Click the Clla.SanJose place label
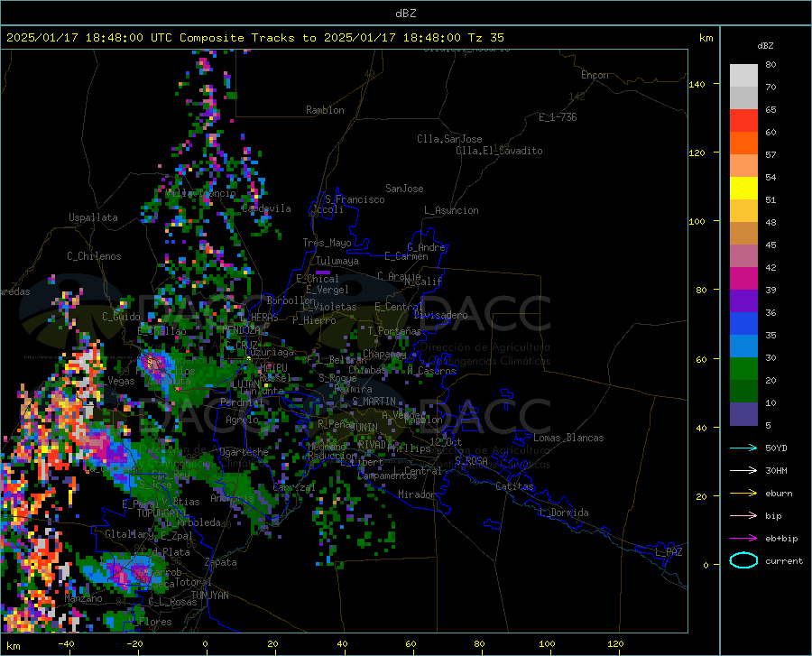This screenshot has width=812, height=656. [x=449, y=139]
